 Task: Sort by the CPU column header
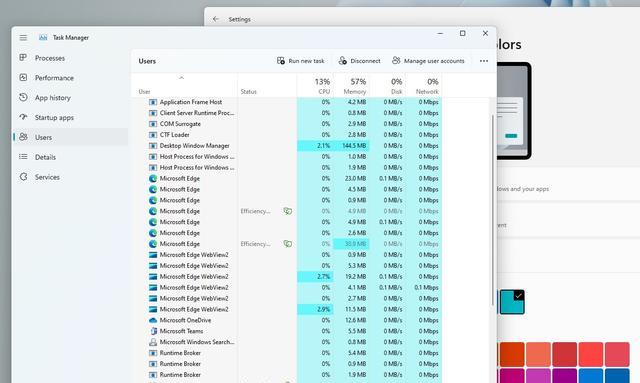click(x=315, y=86)
